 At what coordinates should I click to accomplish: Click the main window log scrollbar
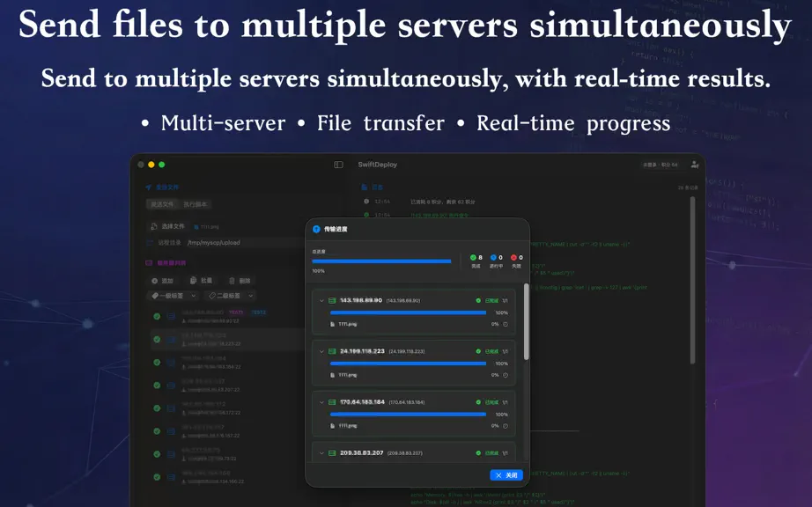click(x=693, y=281)
